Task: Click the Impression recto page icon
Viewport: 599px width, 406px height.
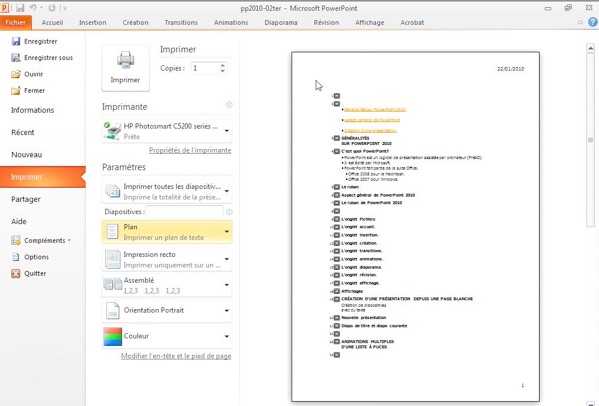Action: pos(113,259)
